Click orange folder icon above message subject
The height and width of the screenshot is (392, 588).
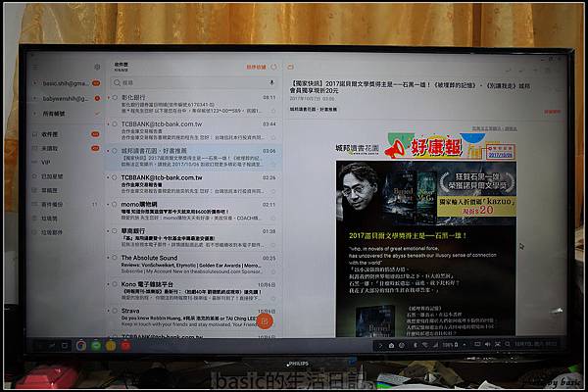(x=290, y=68)
